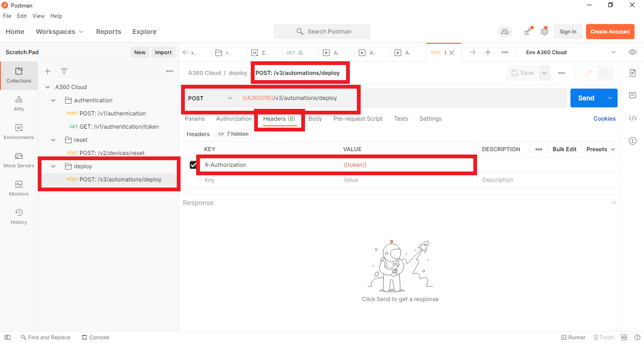Collapse the Response pane chevron

(x=613, y=203)
